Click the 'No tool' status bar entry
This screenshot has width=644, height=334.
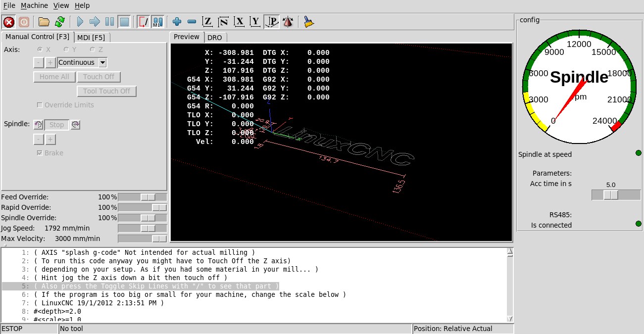click(x=71, y=329)
